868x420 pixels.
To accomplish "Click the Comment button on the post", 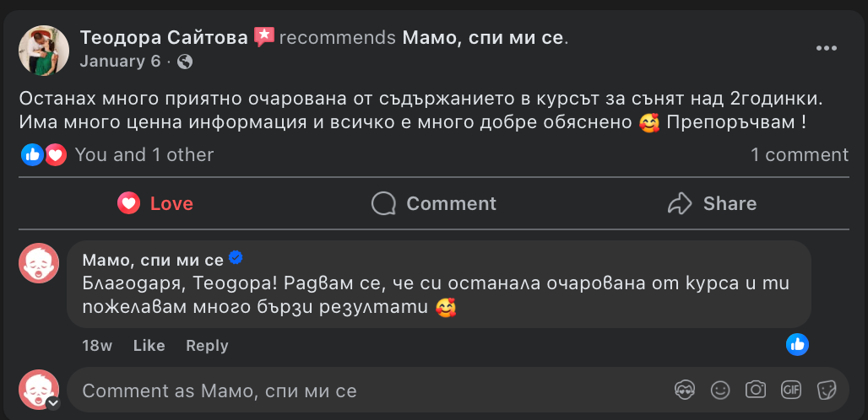I will (434, 203).
